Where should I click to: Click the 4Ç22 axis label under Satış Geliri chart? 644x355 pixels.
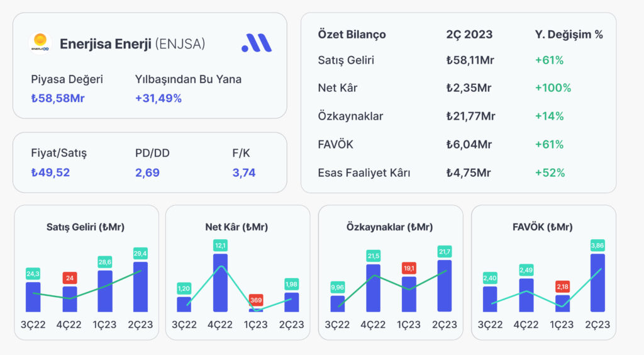[x=69, y=325]
